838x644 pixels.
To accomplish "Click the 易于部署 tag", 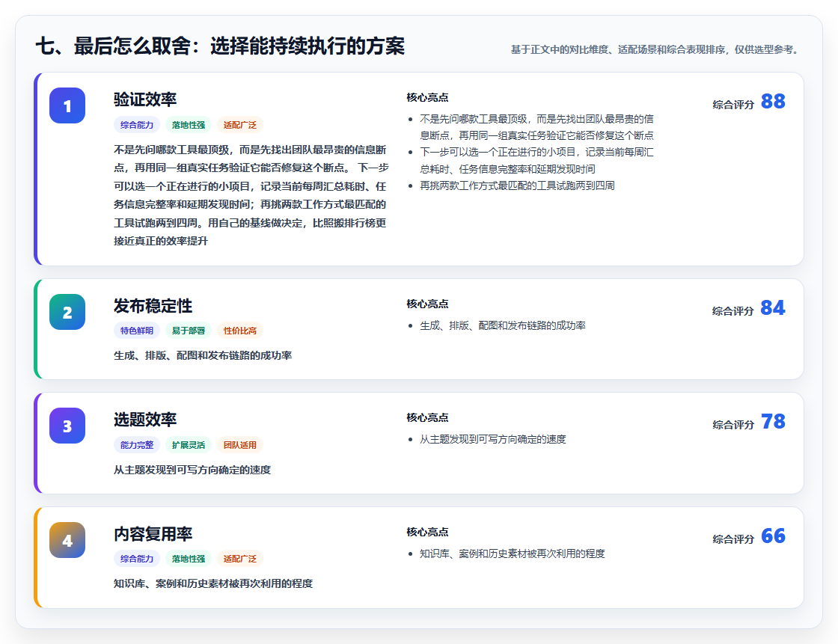I will point(189,331).
